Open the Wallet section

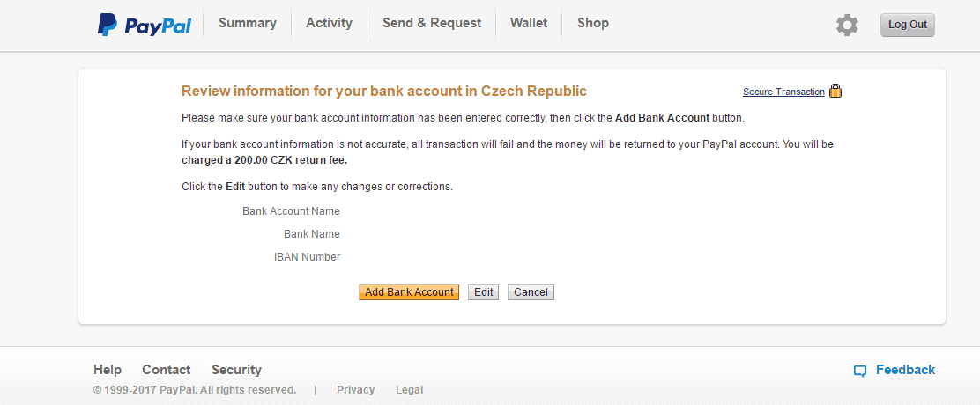(529, 23)
